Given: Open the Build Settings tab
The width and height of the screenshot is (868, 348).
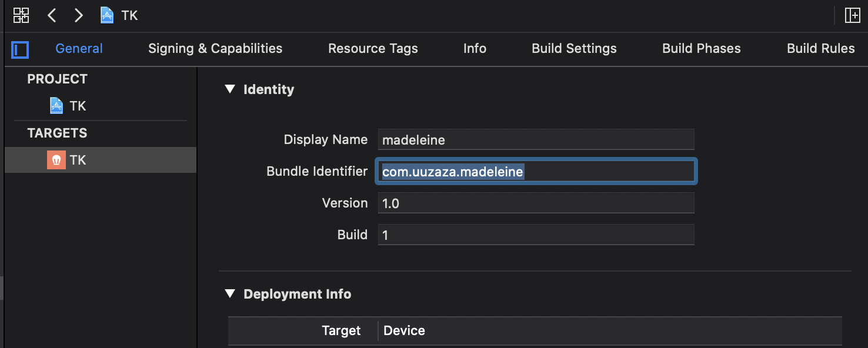Looking at the screenshot, I should [574, 49].
